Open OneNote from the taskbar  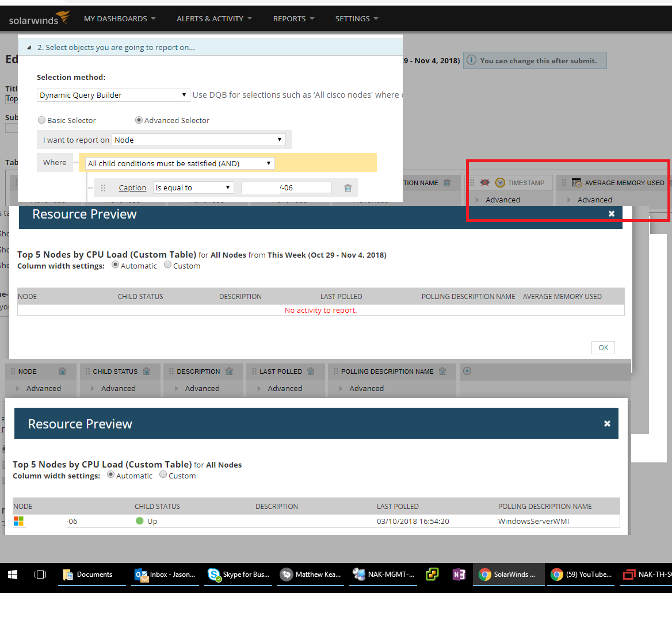click(x=459, y=575)
